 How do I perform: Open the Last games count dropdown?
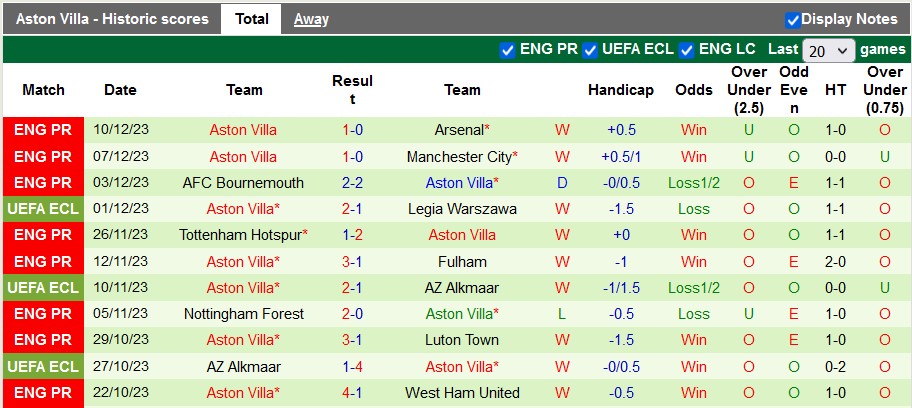coord(828,50)
